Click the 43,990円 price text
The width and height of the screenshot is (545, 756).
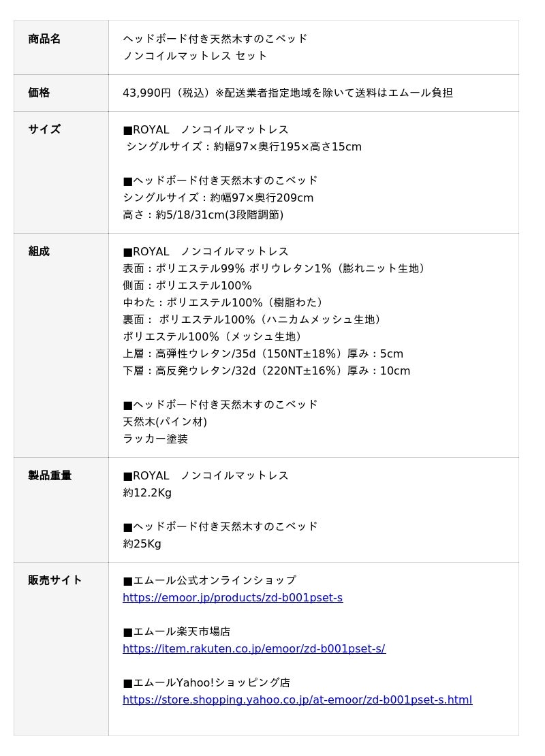146,93
